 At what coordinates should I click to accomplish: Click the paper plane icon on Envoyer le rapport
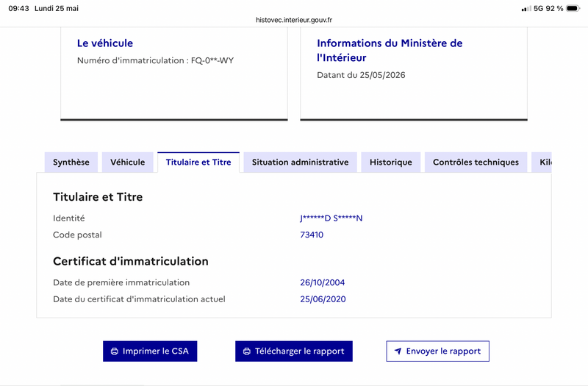pos(398,351)
